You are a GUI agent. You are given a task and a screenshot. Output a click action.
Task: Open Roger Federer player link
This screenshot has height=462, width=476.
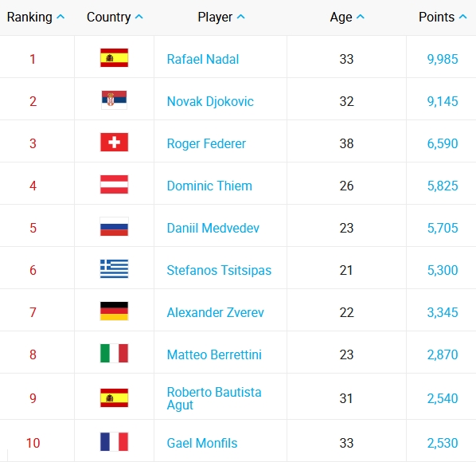(x=206, y=143)
